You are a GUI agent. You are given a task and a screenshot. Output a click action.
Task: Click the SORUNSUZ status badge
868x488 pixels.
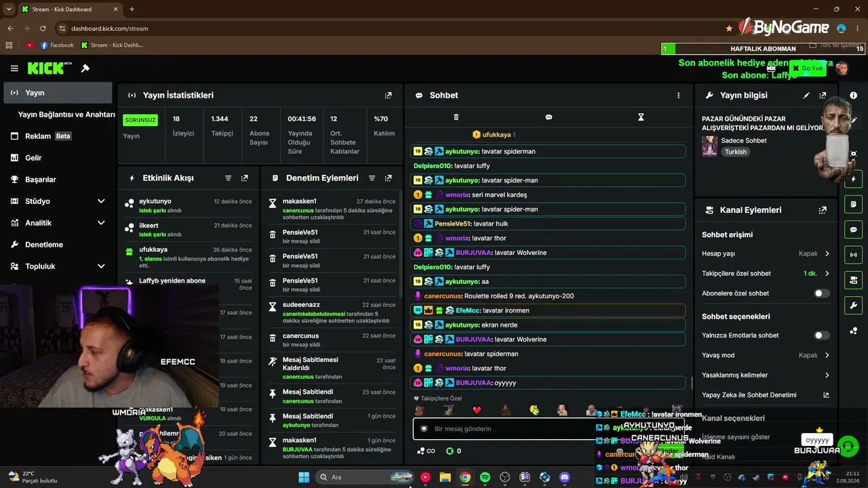(x=140, y=120)
